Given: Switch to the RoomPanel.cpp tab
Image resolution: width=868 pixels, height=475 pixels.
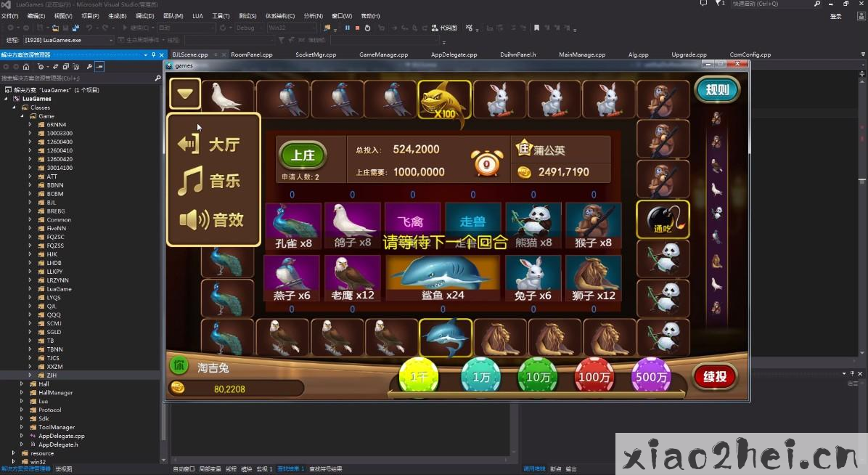Looking at the screenshot, I should 251,55.
